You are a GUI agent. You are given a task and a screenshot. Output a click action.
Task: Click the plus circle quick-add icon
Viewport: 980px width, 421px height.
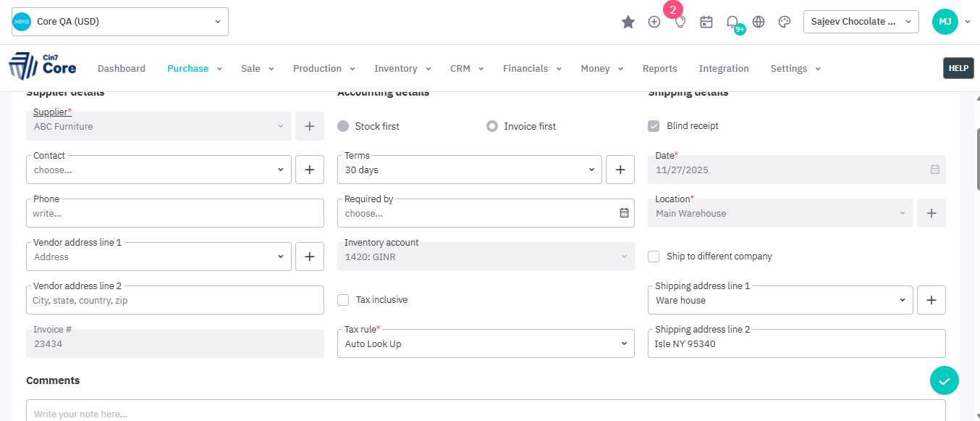[x=654, y=22]
